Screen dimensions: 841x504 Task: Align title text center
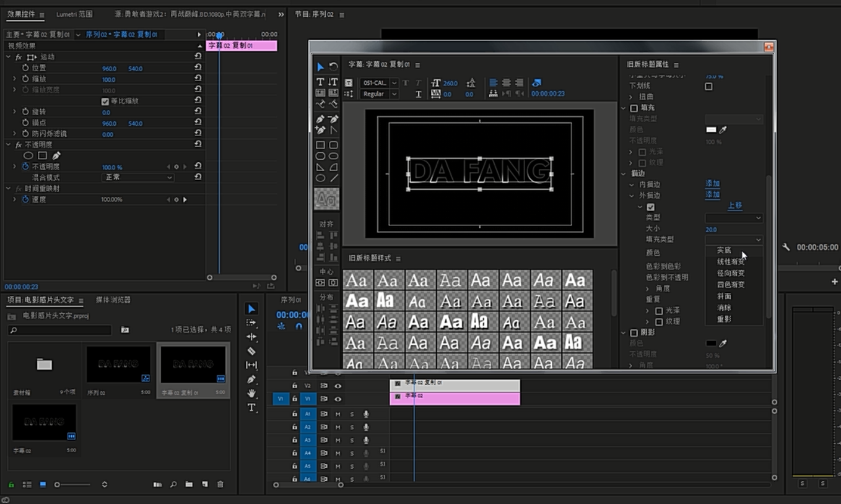[x=507, y=82]
